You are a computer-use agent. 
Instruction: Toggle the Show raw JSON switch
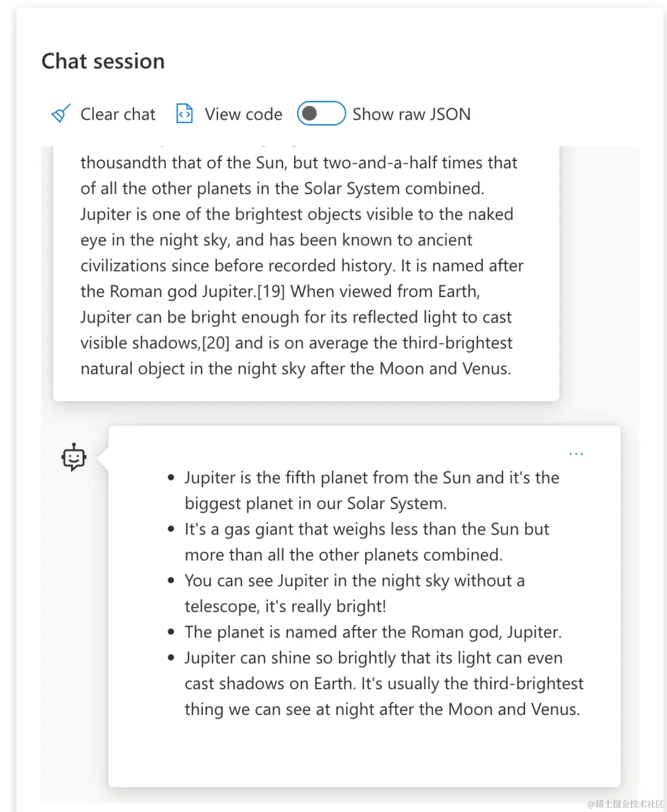(x=321, y=114)
